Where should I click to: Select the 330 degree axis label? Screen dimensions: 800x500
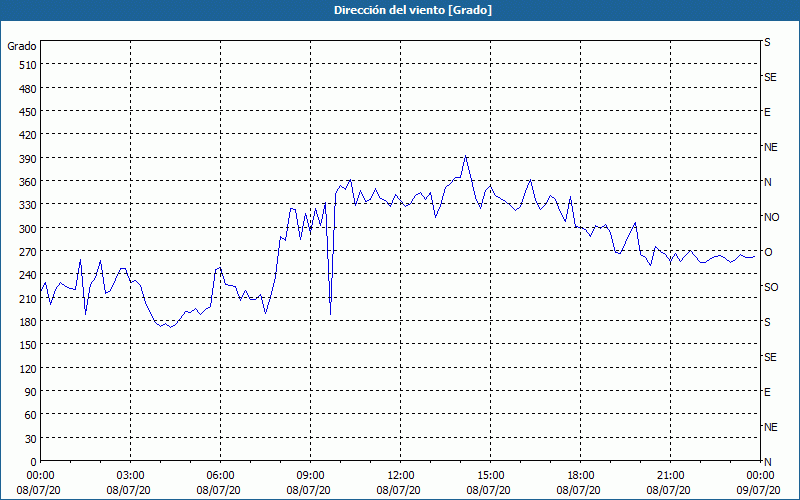[x=29, y=205]
